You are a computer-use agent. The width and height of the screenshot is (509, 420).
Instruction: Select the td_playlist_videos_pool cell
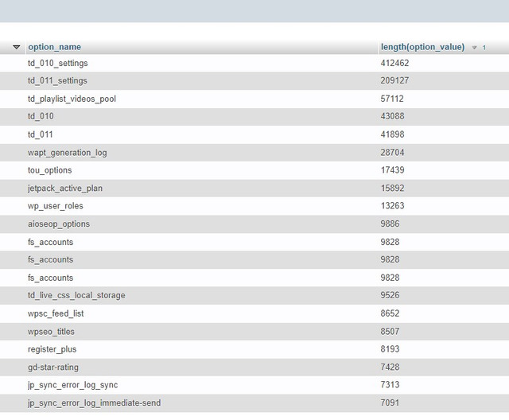[72, 99]
